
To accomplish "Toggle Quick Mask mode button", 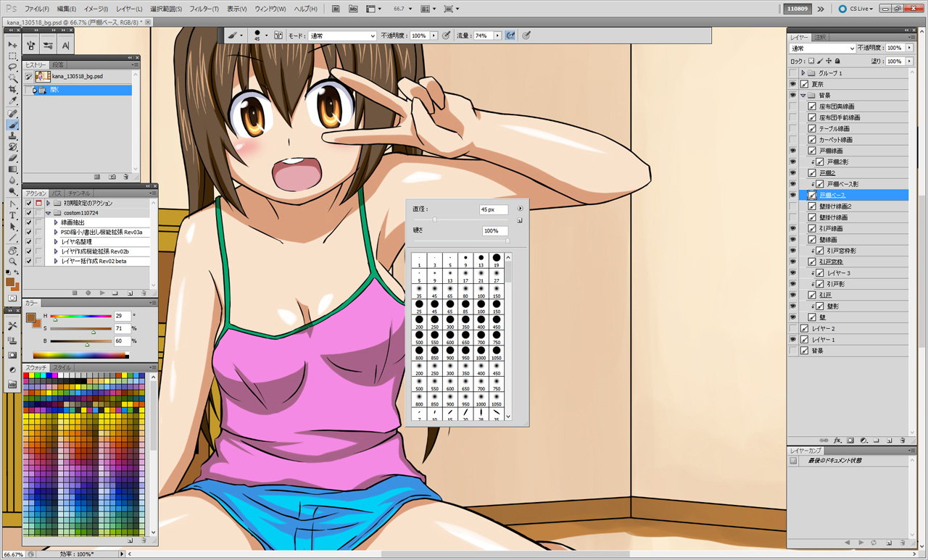I will point(12,298).
